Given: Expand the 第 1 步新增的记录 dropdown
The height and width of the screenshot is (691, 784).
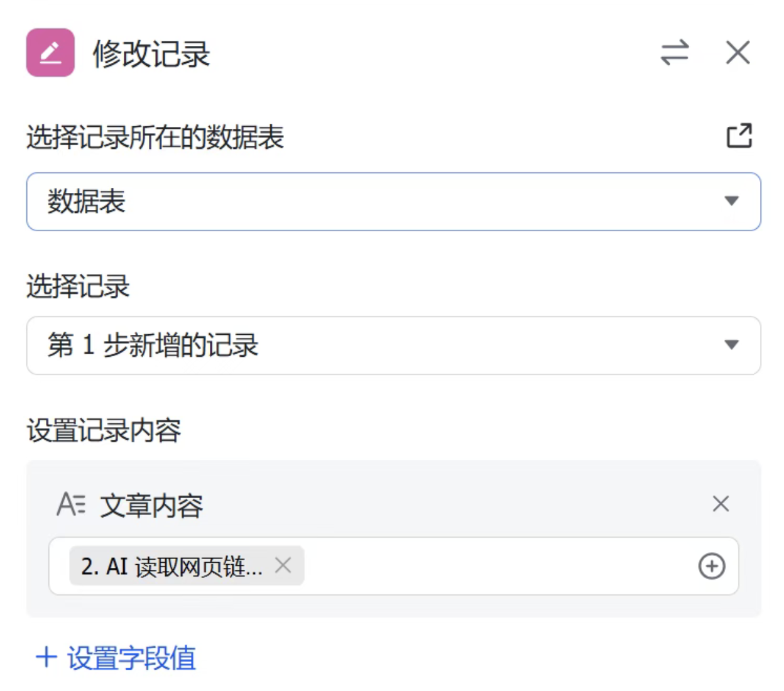Looking at the screenshot, I should coord(377,345).
